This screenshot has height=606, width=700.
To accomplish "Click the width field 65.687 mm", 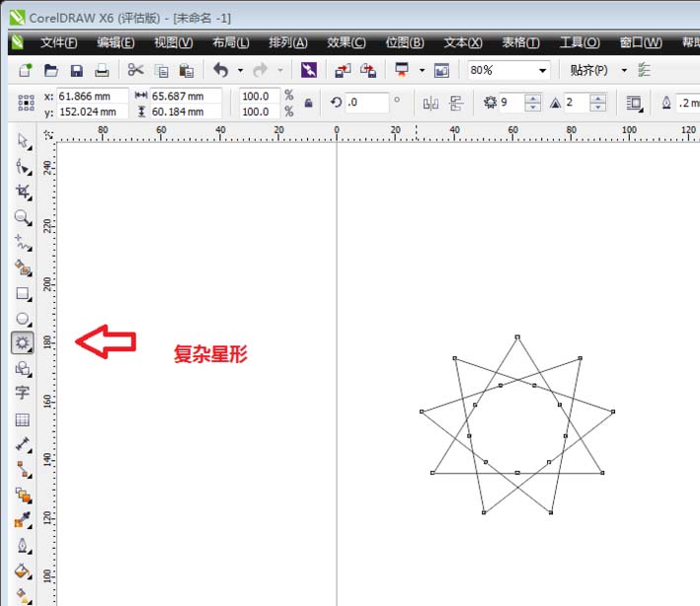I will click(x=186, y=96).
